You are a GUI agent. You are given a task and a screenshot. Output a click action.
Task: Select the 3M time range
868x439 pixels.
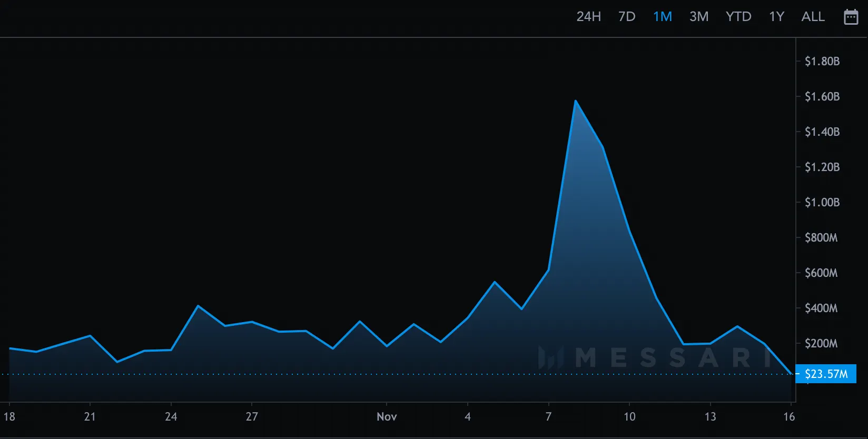click(x=698, y=17)
